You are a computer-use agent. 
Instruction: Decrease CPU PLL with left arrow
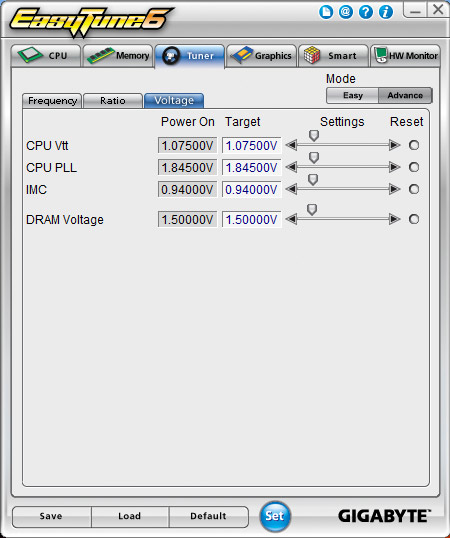pos(291,167)
